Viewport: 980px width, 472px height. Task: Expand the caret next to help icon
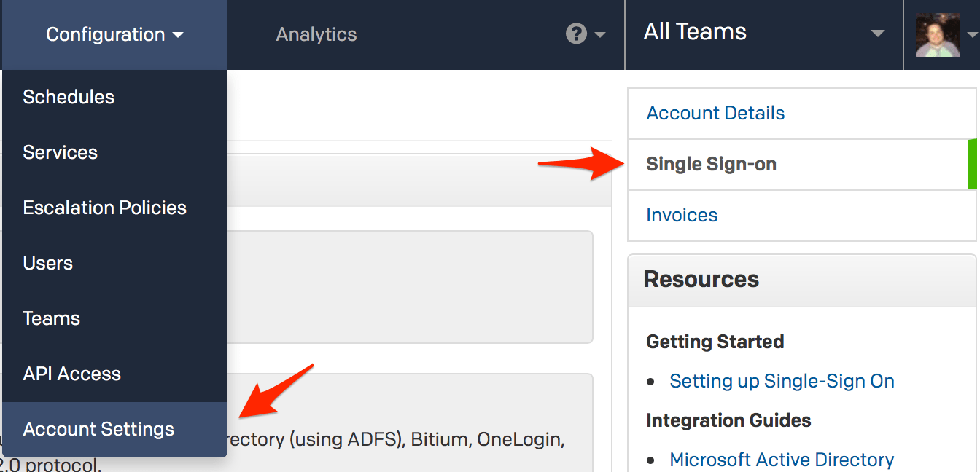600,35
